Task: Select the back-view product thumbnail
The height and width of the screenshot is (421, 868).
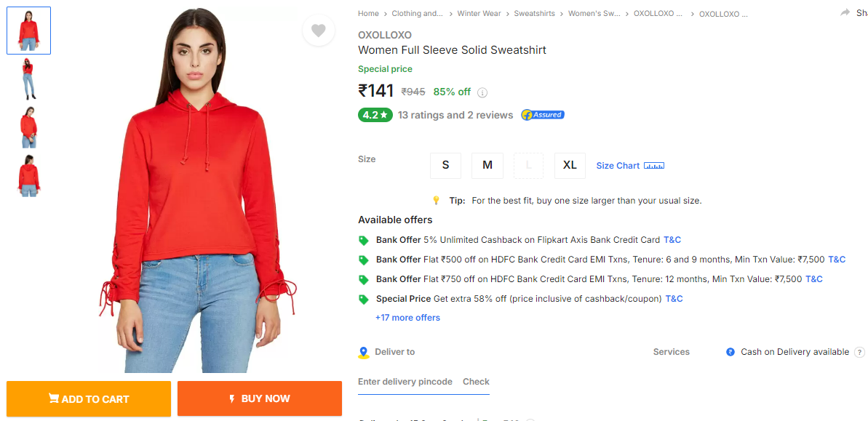Action: coord(29,176)
